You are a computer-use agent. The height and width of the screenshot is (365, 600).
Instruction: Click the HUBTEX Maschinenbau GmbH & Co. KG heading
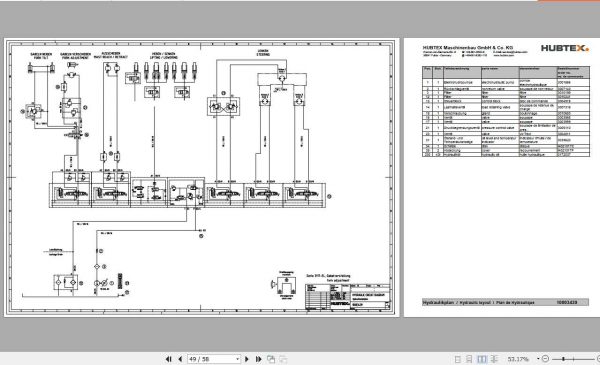pos(468,47)
